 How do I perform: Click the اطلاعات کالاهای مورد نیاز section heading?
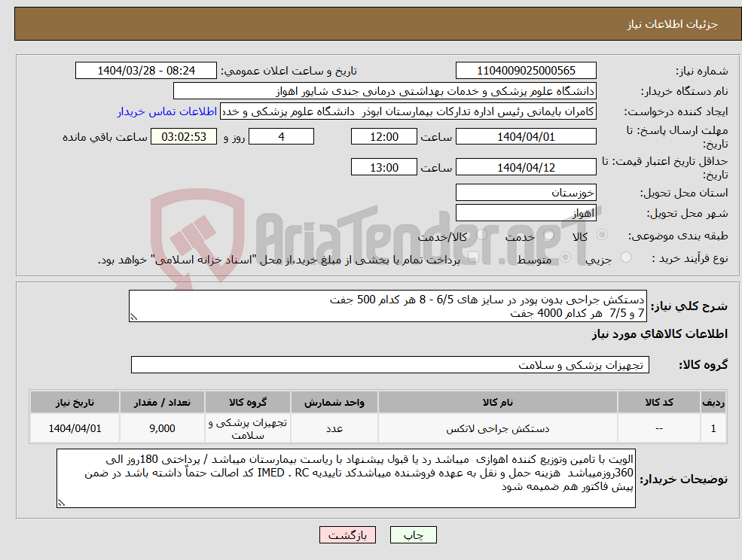coord(660,334)
